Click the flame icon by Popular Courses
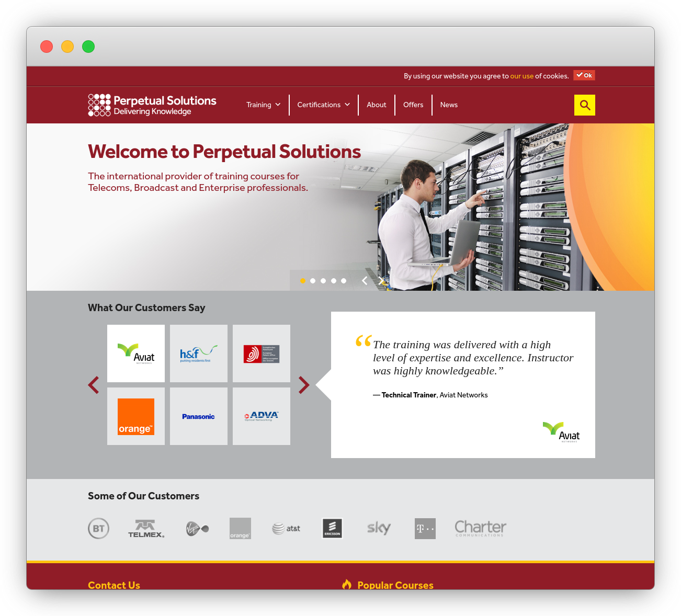The width and height of the screenshot is (681, 616). pos(347,584)
